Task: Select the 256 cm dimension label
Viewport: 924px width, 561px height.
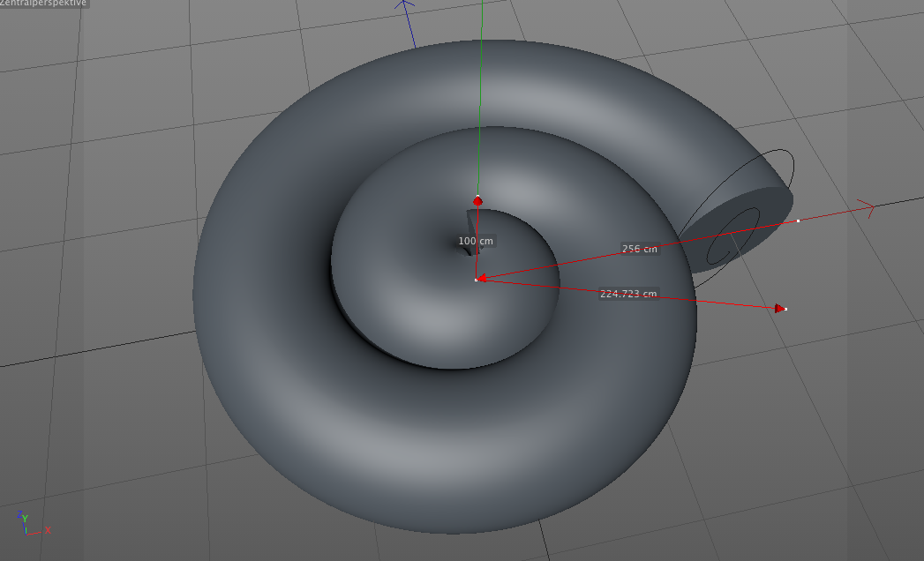Action: [639, 249]
